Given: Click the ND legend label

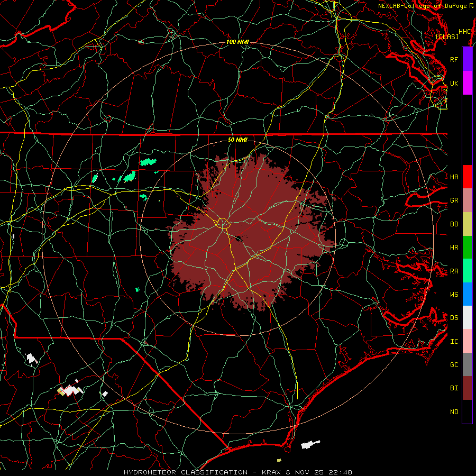Looking at the screenshot, I should pyautogui.click(x=454, y=411).
